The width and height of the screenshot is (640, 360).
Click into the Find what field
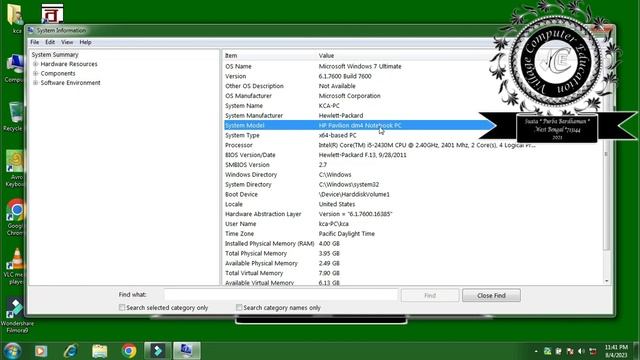pyautogui.click(x=281, y=295)
